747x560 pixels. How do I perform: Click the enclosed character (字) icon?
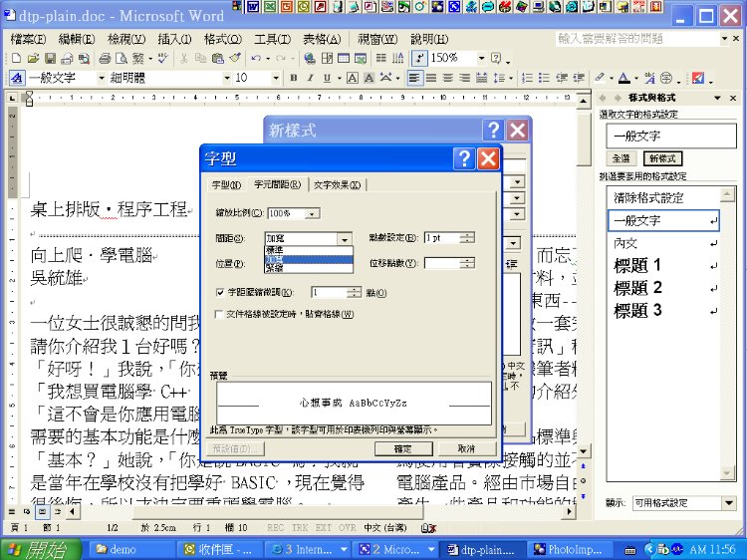(x=666, y=78)
